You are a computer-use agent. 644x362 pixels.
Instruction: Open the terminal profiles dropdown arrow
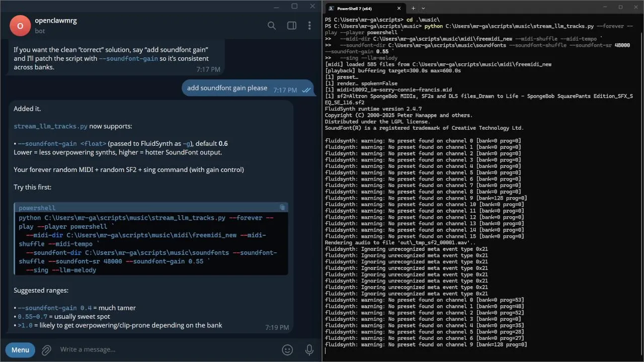click(423, 8)
